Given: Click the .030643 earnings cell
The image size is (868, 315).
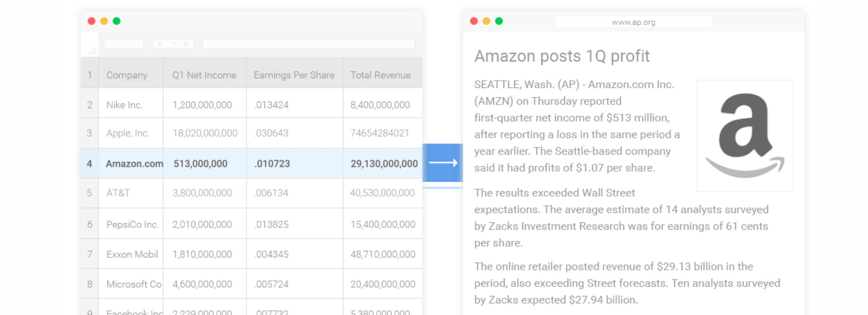Looking at the screenshot, I should click(295, 133).
